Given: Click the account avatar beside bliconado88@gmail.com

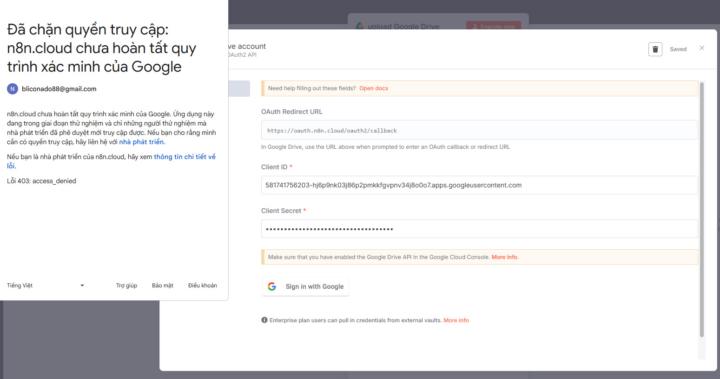Looking at the screenshot, I should point(12,89).
